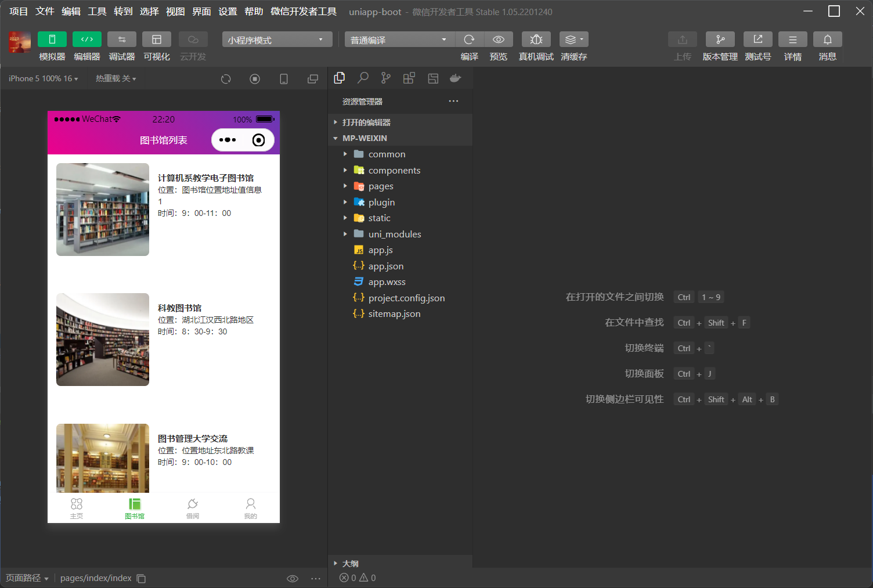The width and height of the screenshot is (873, 588).
Task: Expand the components folder
Action: point(400,171)
